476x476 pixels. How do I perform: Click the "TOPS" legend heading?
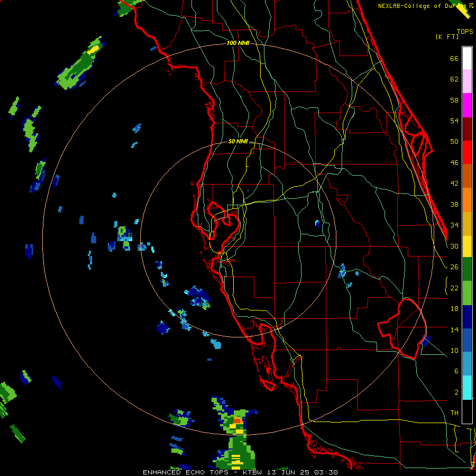465,31
